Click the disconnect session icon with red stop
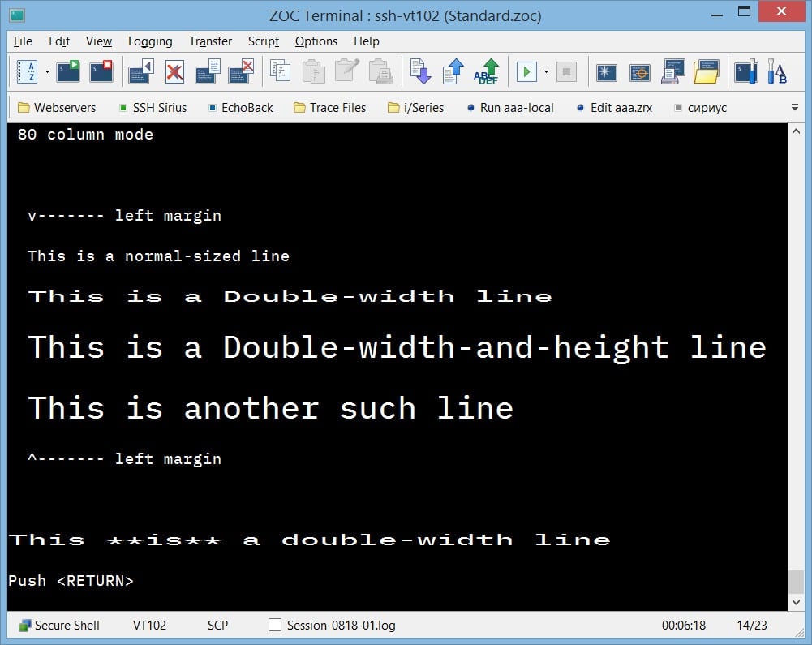The height and width of the screenshot is (645, 812). (x=101, y=71)
